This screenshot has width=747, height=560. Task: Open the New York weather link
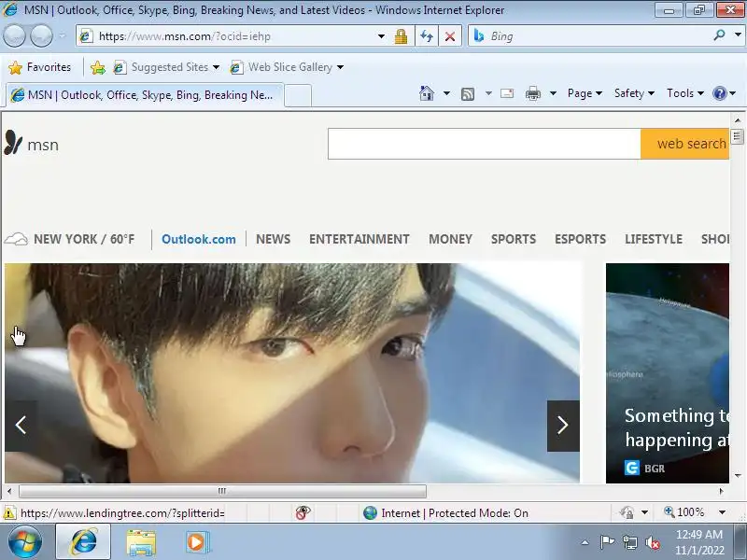click(x=69, y=239)
